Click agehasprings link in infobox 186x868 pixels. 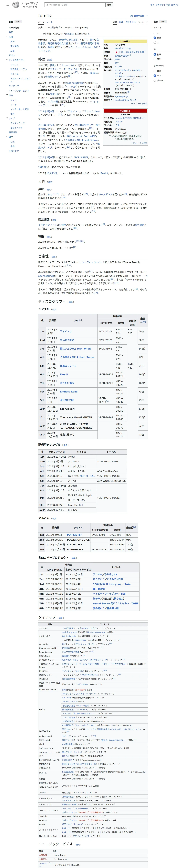(x=122, y=96)
